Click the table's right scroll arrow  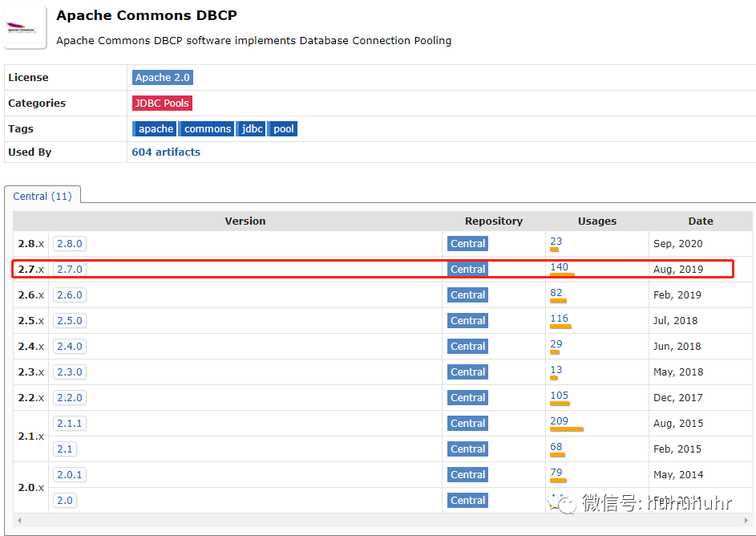point(746,520)
